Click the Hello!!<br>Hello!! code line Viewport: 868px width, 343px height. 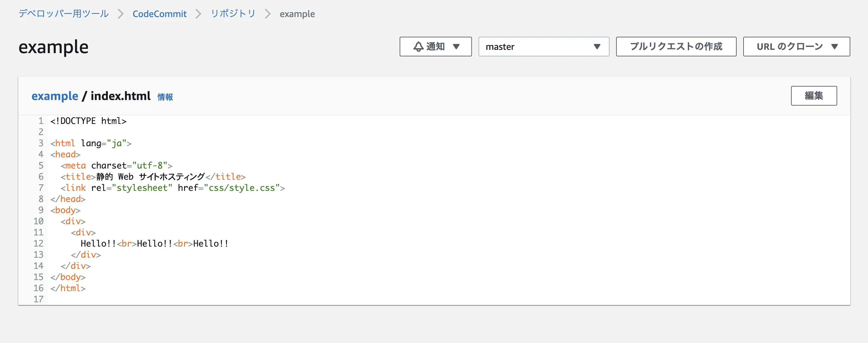(x=155, y=243)
